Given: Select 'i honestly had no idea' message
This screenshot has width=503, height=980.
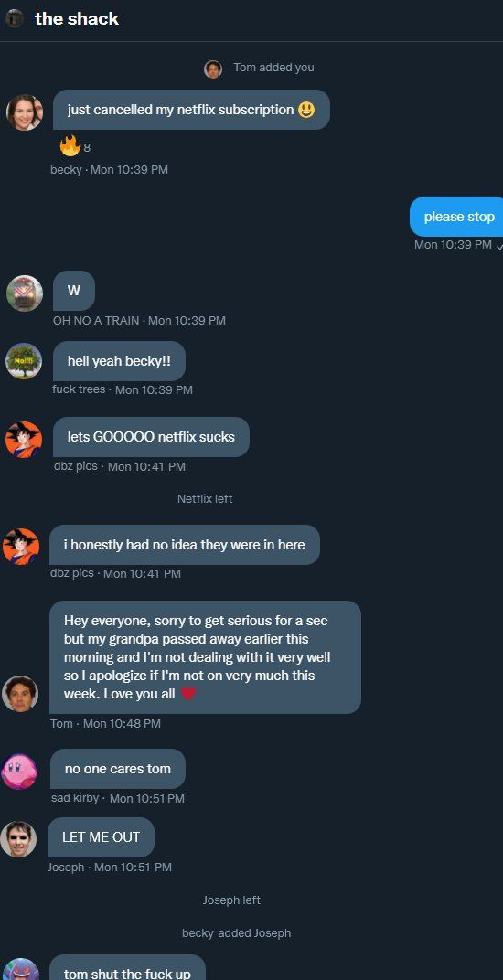Looking at the screenshot, I should click(x=185, y=545).
